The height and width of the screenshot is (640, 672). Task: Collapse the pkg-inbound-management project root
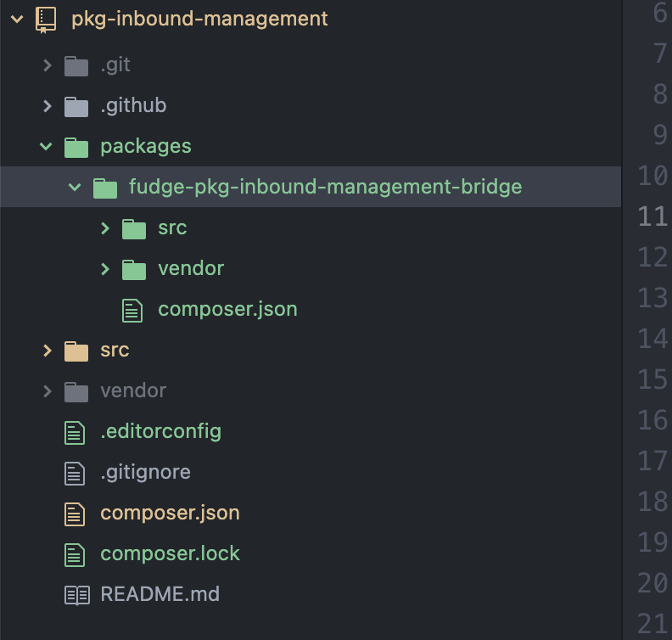[x=17, y=19]
